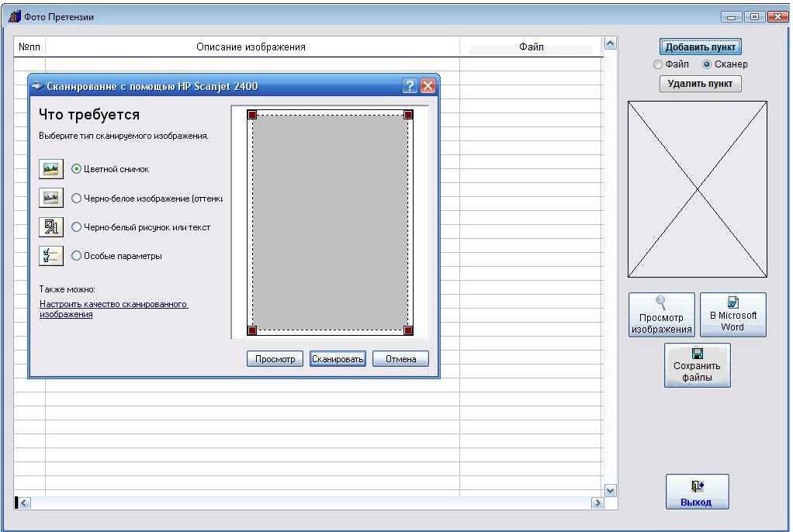Open Настроить качество сканированного изображения link
The width and height of the screenshot is (793, 532).
114,309
